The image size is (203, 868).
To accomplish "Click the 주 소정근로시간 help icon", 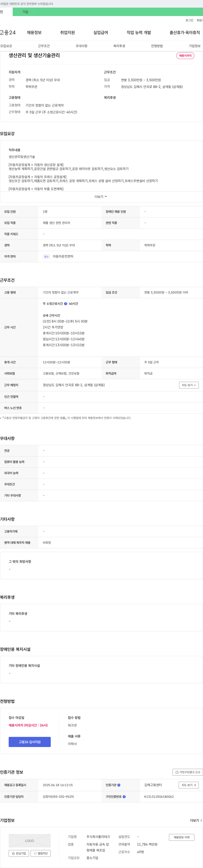I will pos(65,304).
